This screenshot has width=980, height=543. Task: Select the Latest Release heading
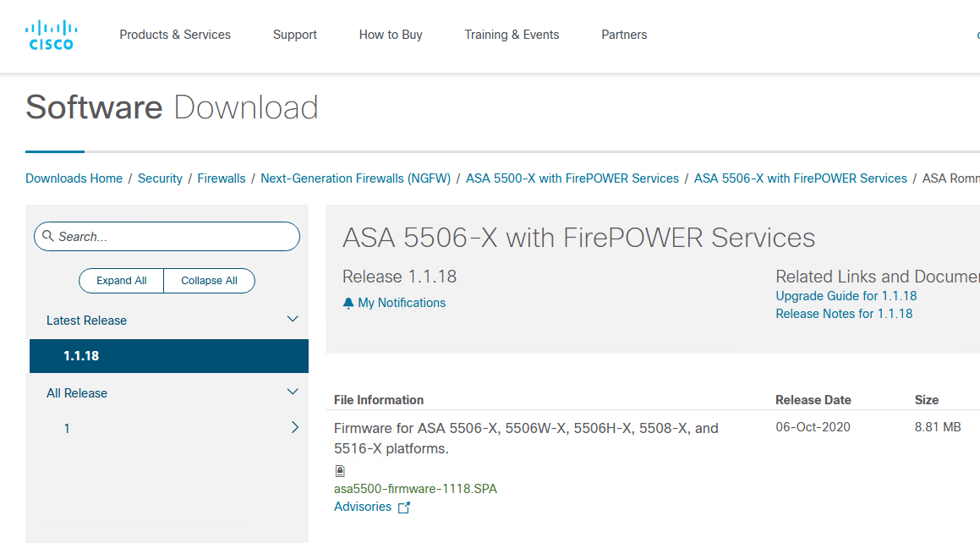[x=86, y=321]
